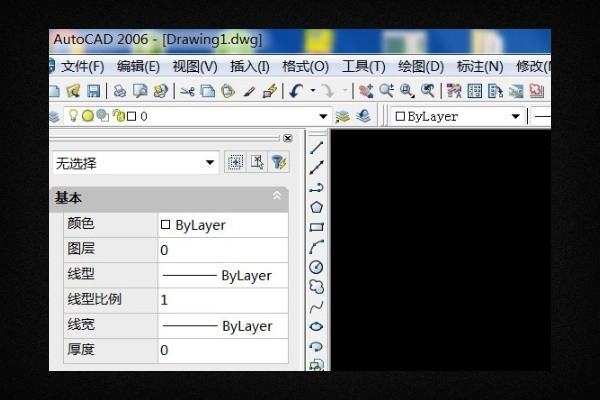Select the Rectangle tool
Viewport: 600px width, 400px height.
click(x=316, y=227)
